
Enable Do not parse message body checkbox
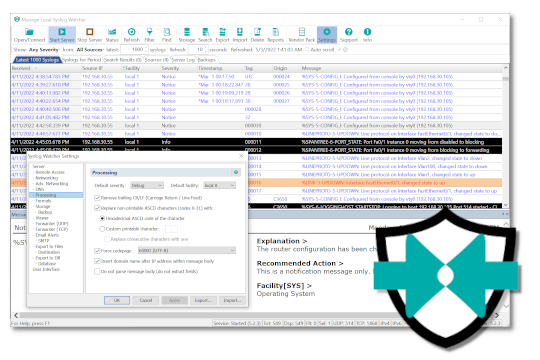point(97,271)
